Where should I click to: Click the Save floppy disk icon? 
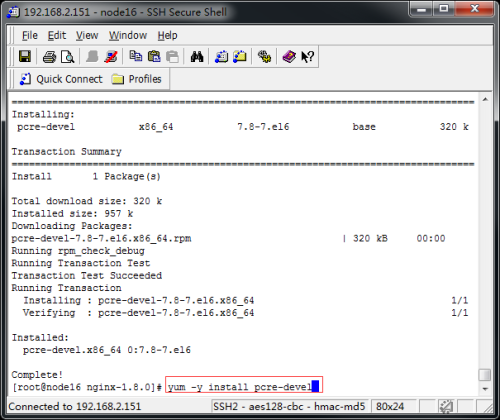pyautogui.click(x=25, y=56)
